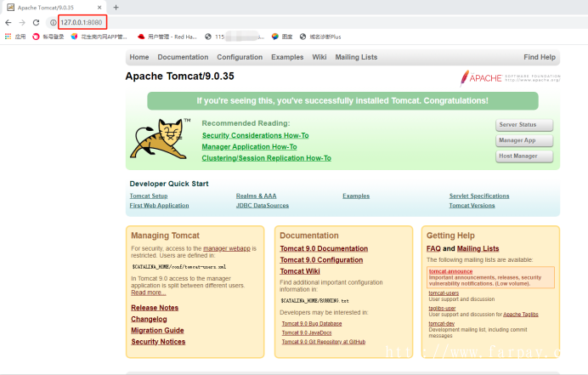The width and height of the screenshot is (588, 375).
Task: Click the browser forward arrow
Action: coord(22,21)
